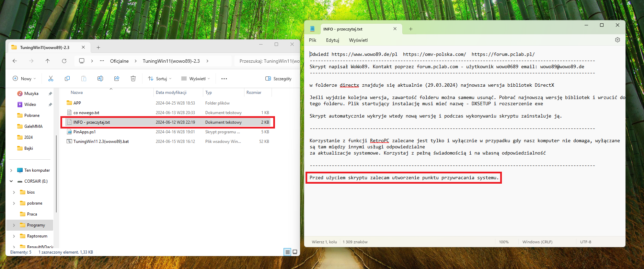This screenshot has height=269, width=644.
Task: Open Muzyka in the navigation pane
Action: [x=31, y=94]
